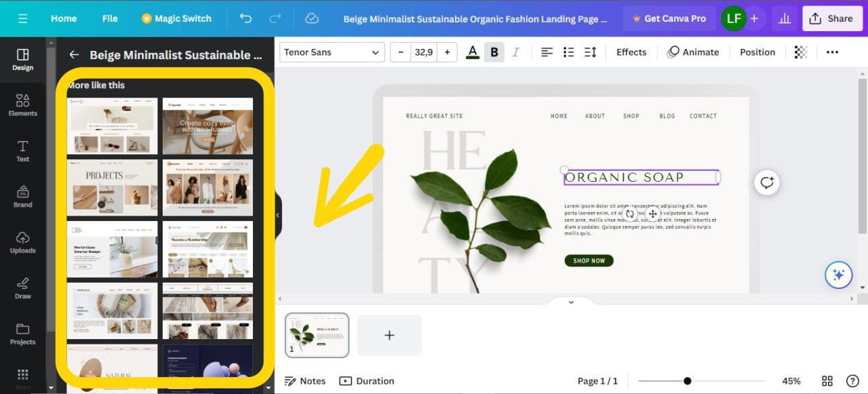
Task: Add a new page with the plus tile
Action: pyautogui.click(x=389, y=334)
